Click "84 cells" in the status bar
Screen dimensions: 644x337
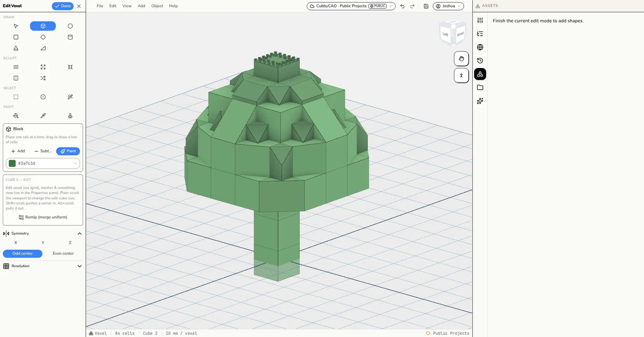[125, 333]
